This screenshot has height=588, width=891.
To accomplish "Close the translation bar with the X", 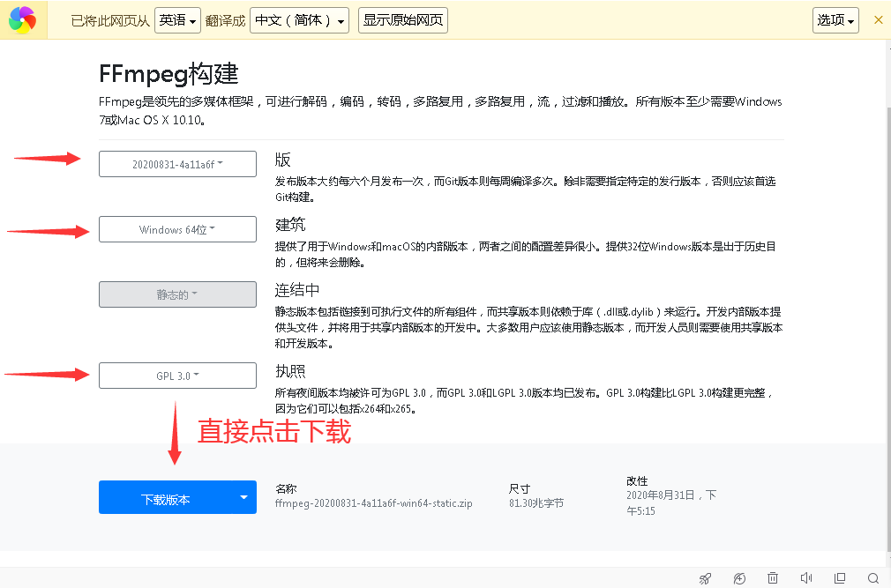I will point(878,20).
